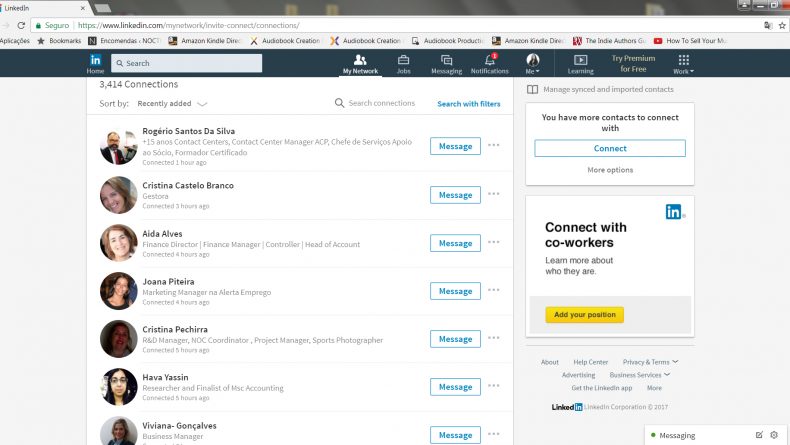Open Joana Piteira profile photo

118,291
